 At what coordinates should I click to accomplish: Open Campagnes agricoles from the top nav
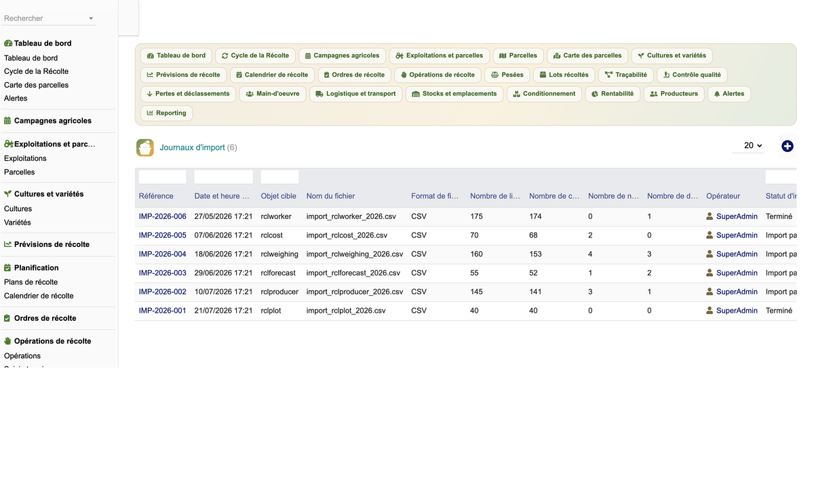click(343, 56)
